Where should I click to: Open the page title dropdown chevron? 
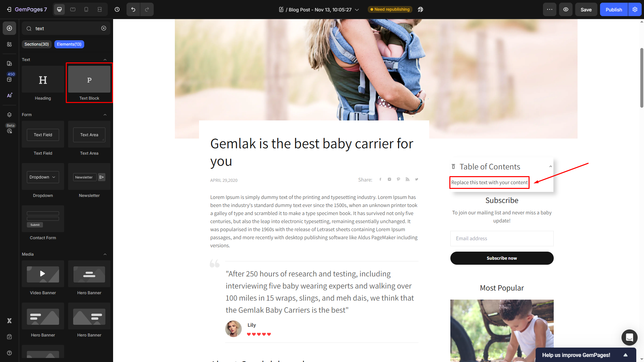pos(357,10)
